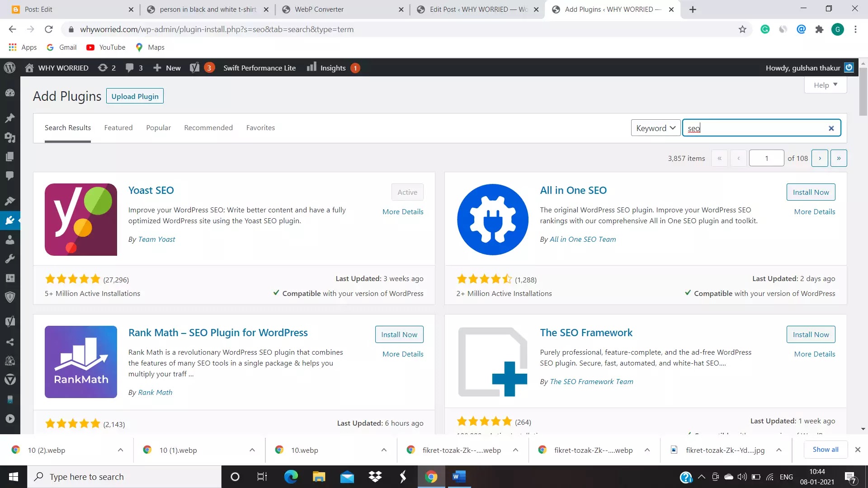The image size is (868, 488).
Task: Open the WordPress logo menu in the admin bar
Action: coord(9,68)
